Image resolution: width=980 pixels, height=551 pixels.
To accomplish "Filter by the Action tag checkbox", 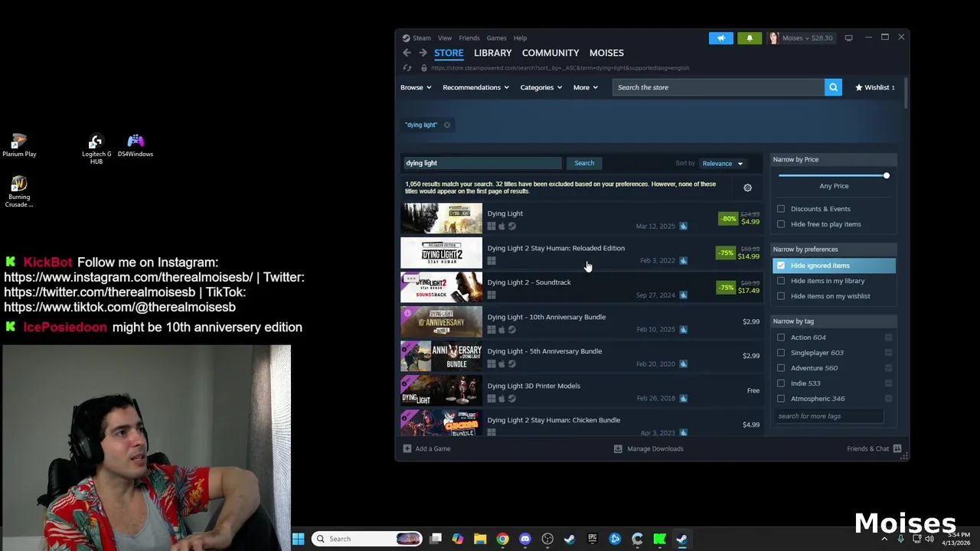I will pos(781,337).
